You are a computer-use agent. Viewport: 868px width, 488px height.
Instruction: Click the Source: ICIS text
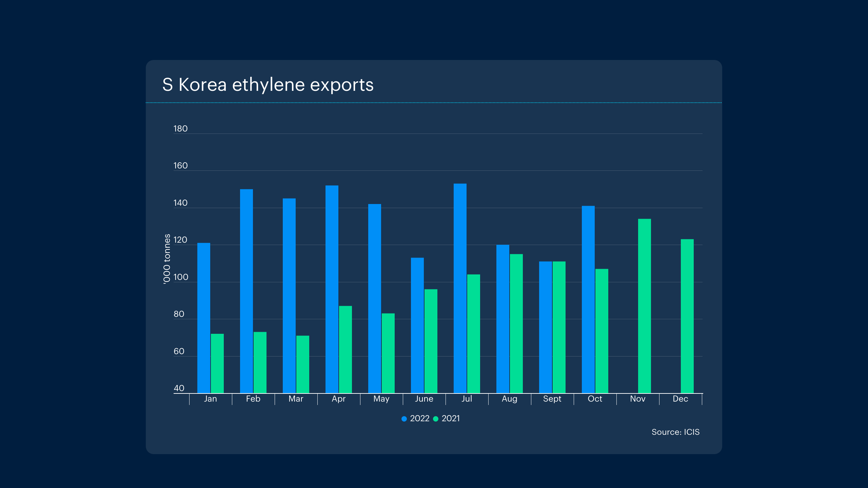(x=675, y=432)
